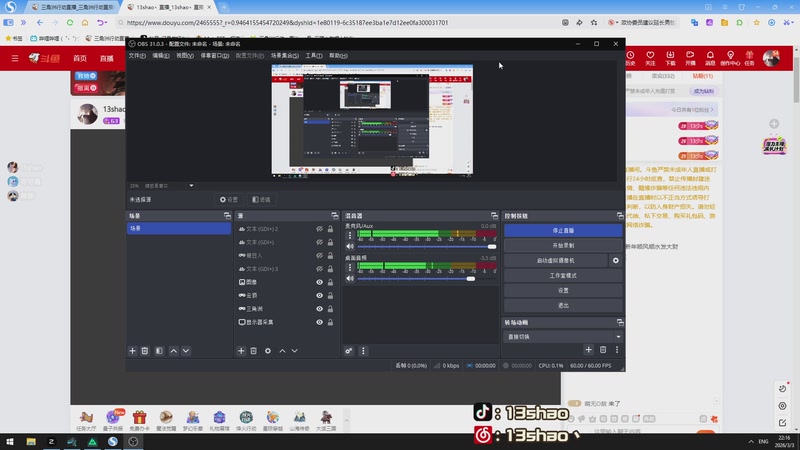Image resolution: width=800 pixels, height=450 pixels.
Task: Click source properties button below the preview
Action: click(x=229, y=199)
